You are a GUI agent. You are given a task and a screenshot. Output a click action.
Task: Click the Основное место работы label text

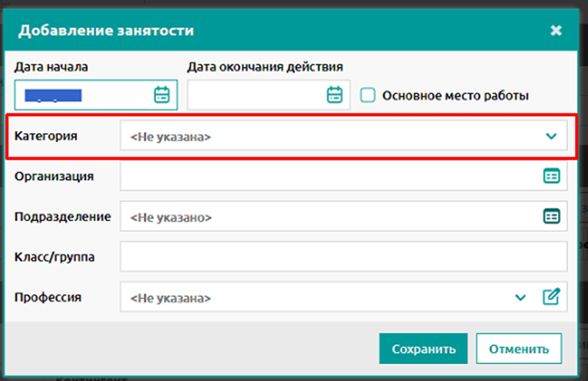pyautogui.click(x=456, y=96)
